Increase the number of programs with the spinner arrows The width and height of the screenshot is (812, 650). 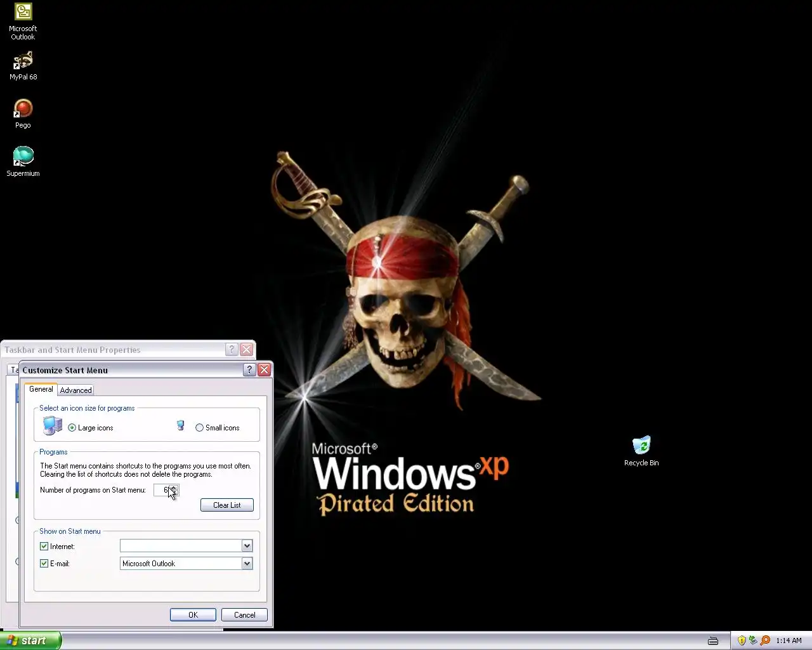tap(174, 487)
